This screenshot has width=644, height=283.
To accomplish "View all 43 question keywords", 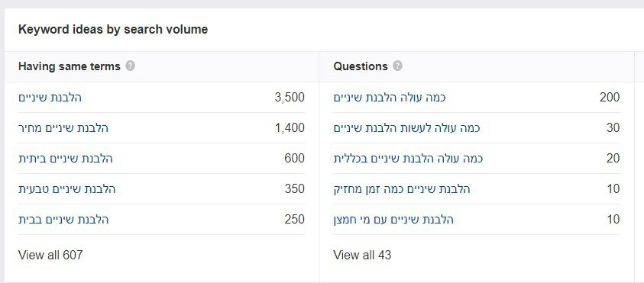I will point(362,255).
